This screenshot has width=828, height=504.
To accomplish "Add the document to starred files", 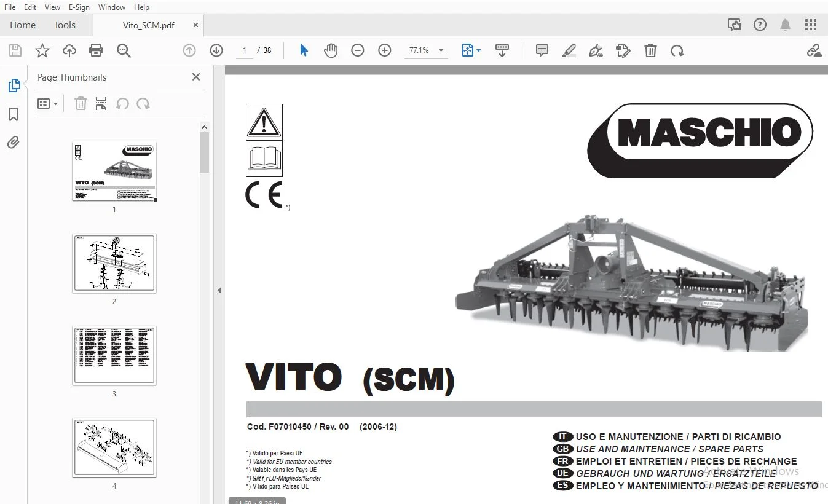I will coord(42,50).
